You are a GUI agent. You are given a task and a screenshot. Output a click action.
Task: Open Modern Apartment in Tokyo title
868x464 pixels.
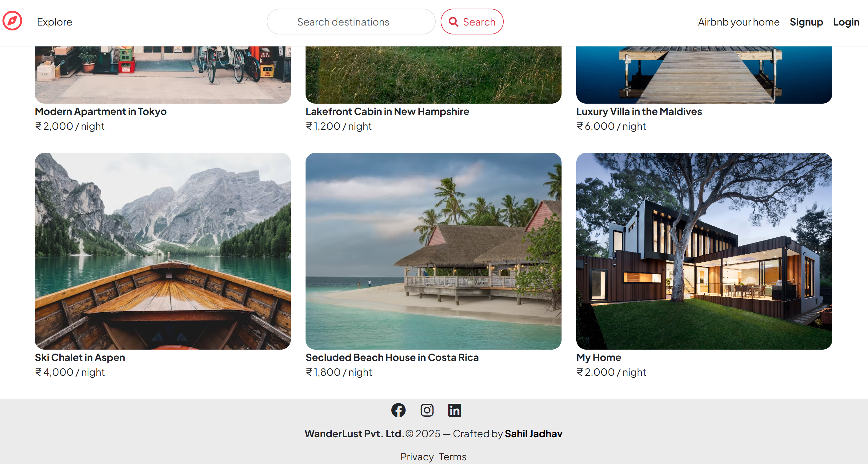click(x=100, y=111)
